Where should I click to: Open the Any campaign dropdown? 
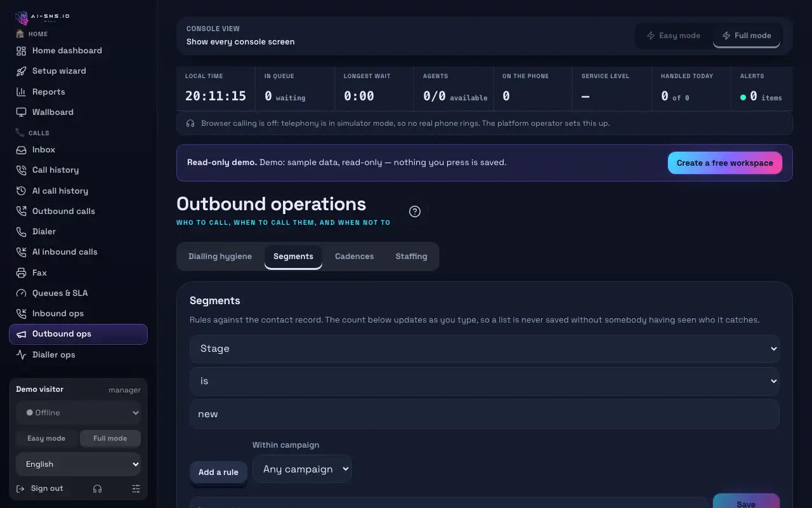tap(302, 469)
